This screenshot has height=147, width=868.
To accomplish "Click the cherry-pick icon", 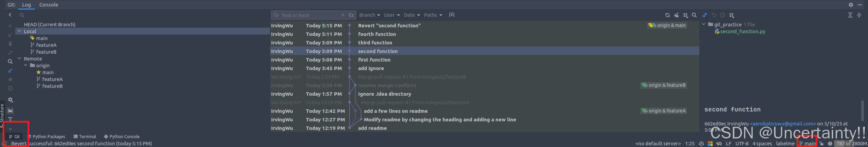I will tap(676, 15).
